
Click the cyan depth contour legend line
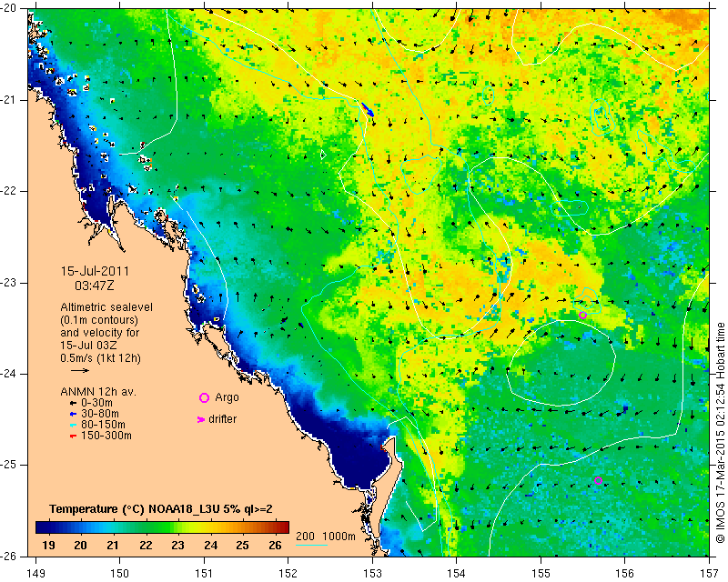click(x=311, y=545)
